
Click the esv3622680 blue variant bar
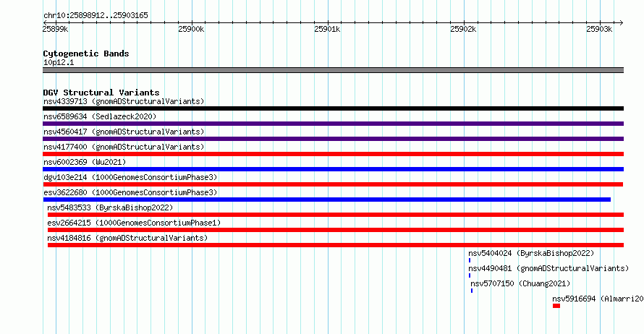[327, 200]
